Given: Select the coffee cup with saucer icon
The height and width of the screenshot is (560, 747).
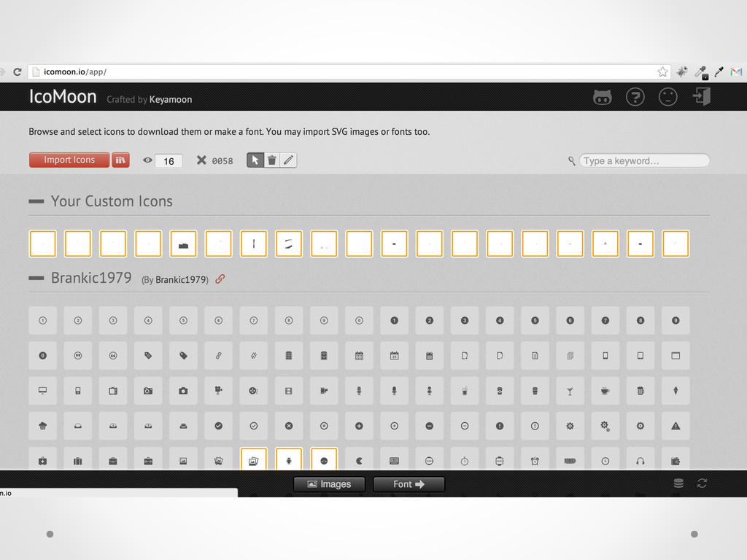Looking at the screenshot, I should pyautogui.click(x=605, y=391).
